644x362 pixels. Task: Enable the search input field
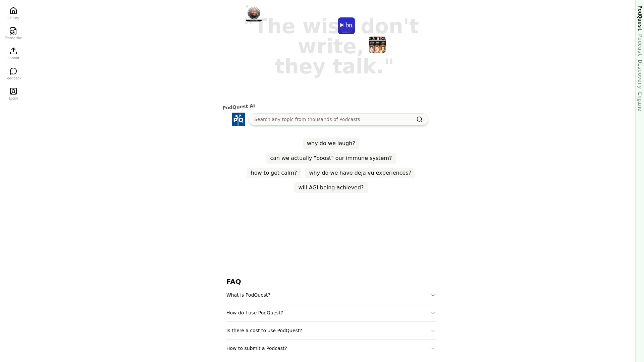(333, 119)
